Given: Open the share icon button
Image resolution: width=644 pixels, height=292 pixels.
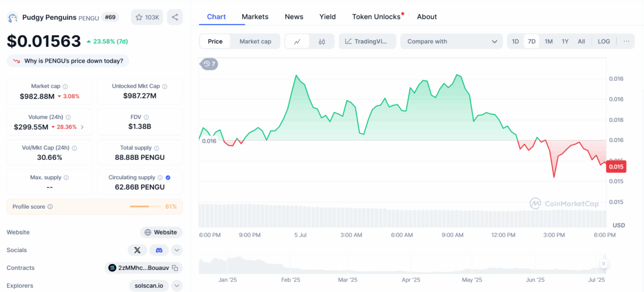Looking at the screenshot, I should pos(175,17).
